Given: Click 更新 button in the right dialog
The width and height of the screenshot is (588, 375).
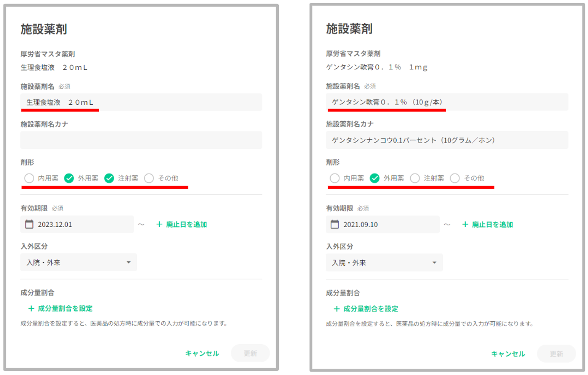Looking at the screenshot, I should pyautogui.click(x=556, y=354).
